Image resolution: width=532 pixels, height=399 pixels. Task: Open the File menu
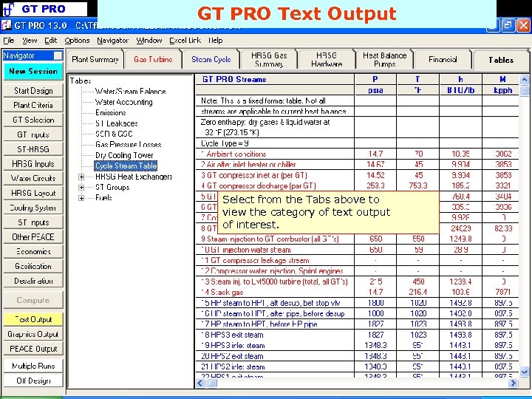click(9, 41)
